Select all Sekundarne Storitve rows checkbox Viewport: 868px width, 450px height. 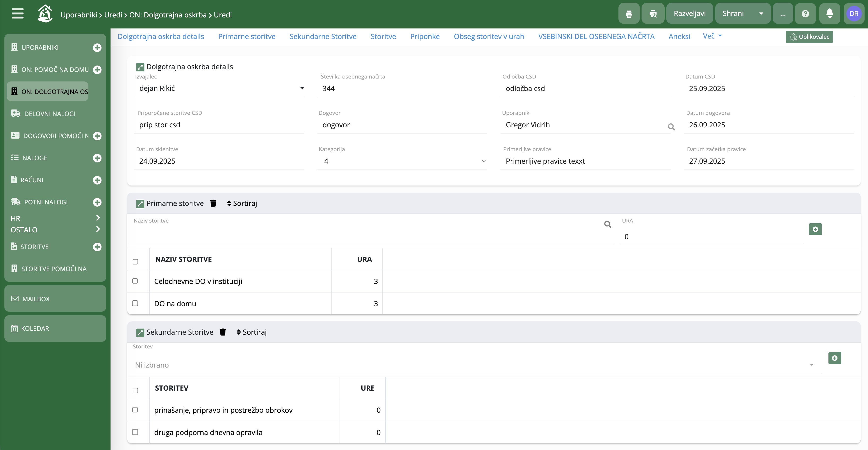pyautogui.click(x=136, y=390)
